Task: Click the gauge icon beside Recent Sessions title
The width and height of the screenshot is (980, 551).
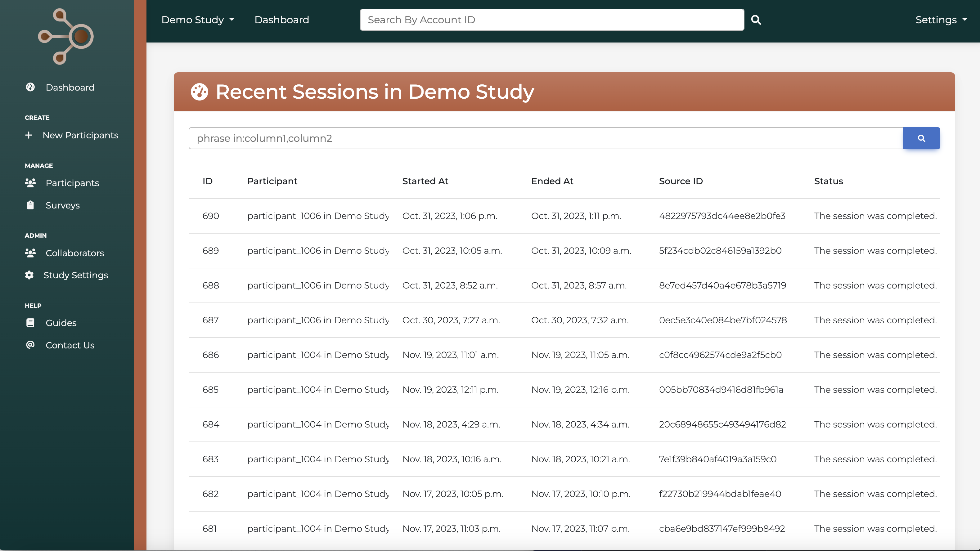Action: (x=199, y=92)
